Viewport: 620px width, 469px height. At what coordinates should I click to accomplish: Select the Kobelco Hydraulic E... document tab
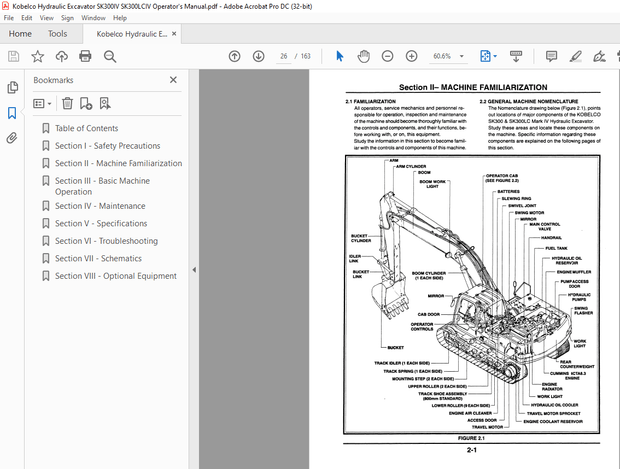click(132, 34)
